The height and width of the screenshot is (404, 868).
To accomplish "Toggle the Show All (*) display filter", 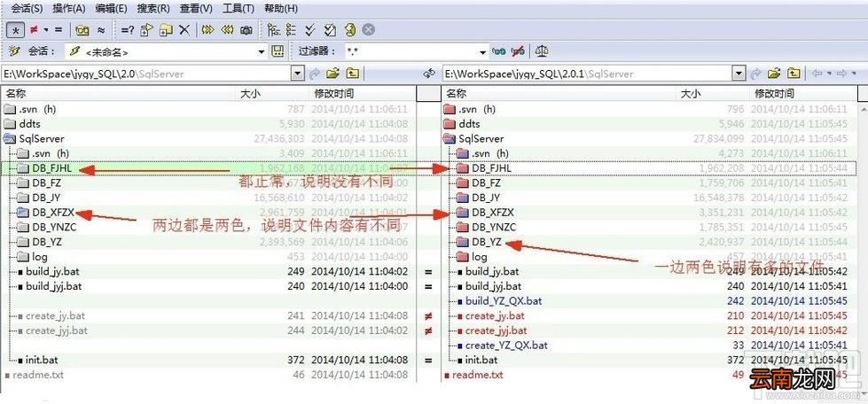I will (15, 30).
